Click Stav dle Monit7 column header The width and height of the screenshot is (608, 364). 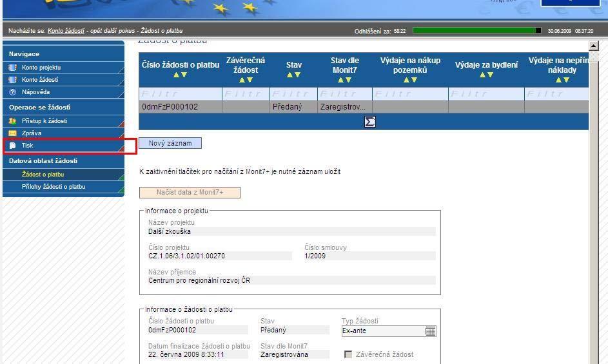coord(345,65)
